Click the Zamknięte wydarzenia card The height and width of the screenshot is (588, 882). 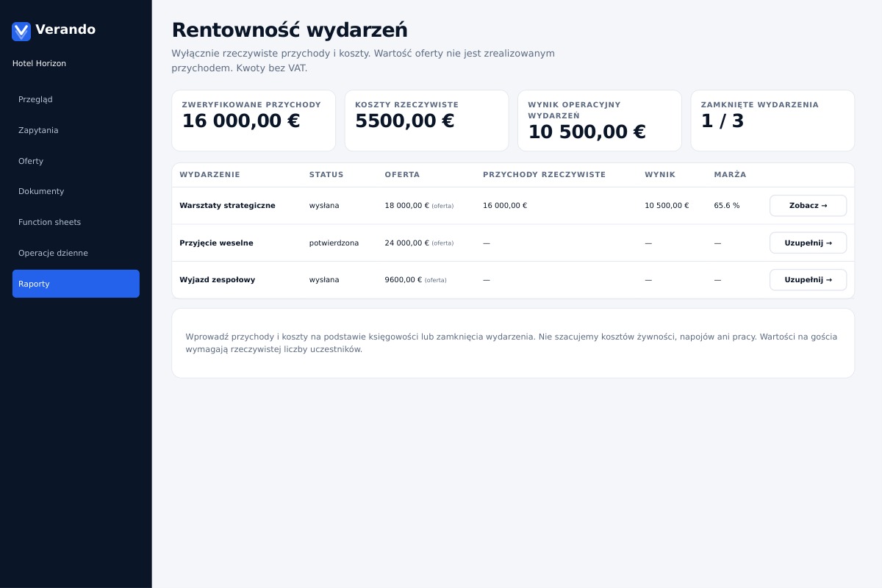click(x=772, y=121)
